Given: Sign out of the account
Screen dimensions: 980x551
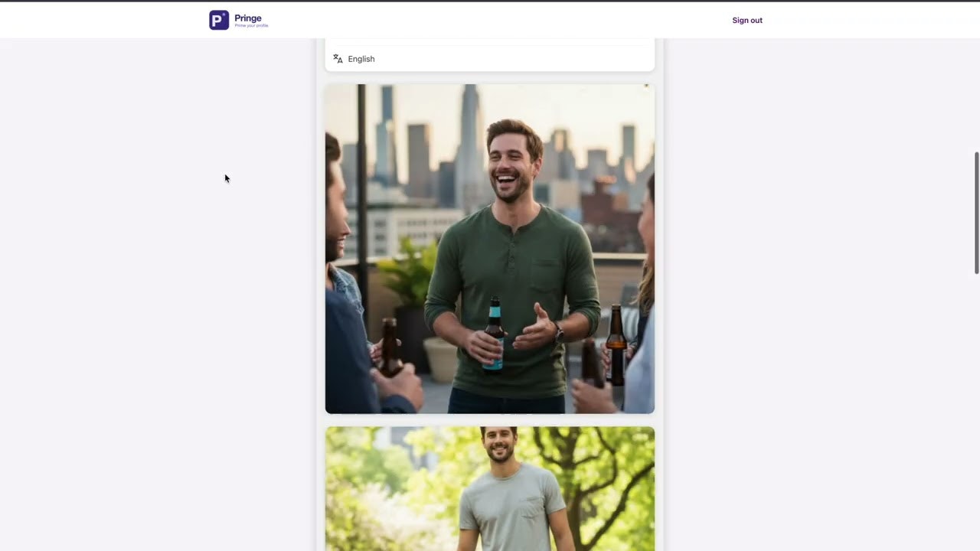Looking at the screenshot, I should tap(747, 21).
